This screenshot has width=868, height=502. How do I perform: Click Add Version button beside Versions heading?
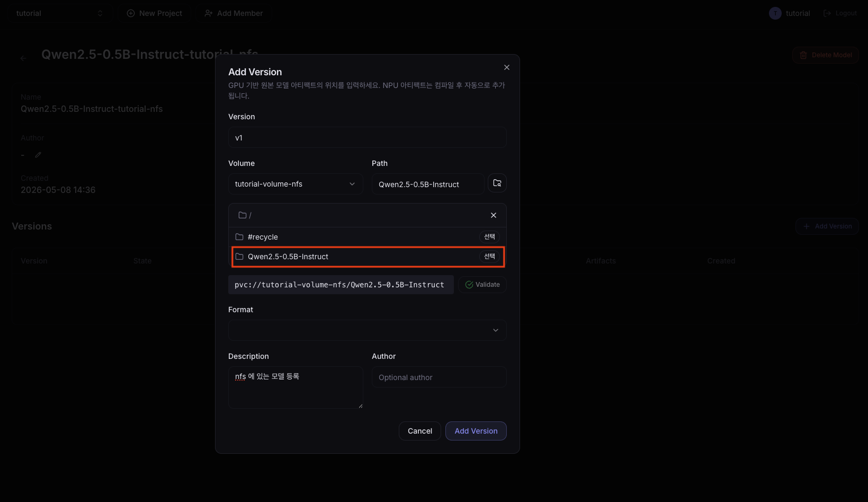(827, 226)
